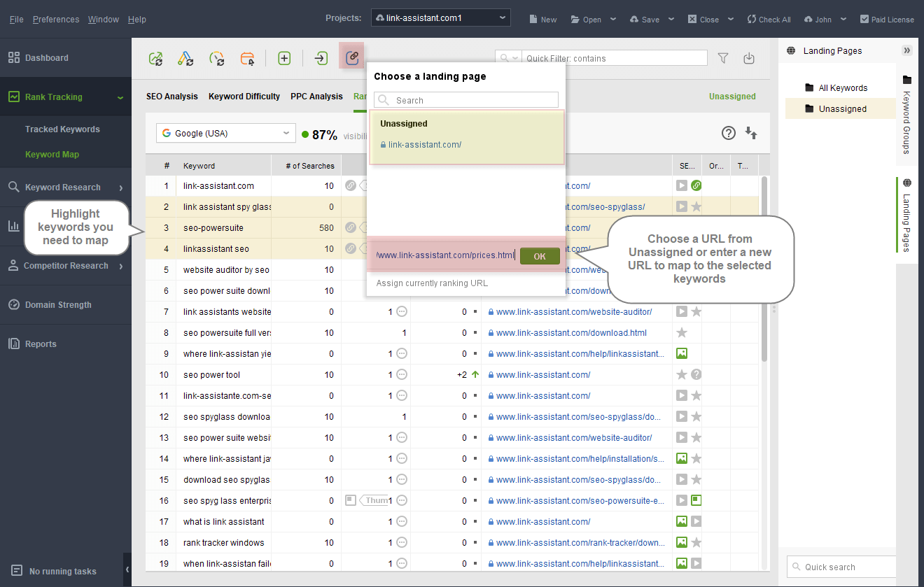Click the Dashboard grid icon in the sidebar
This screenshot has height=587, width=924.
[x=13, y=57]
